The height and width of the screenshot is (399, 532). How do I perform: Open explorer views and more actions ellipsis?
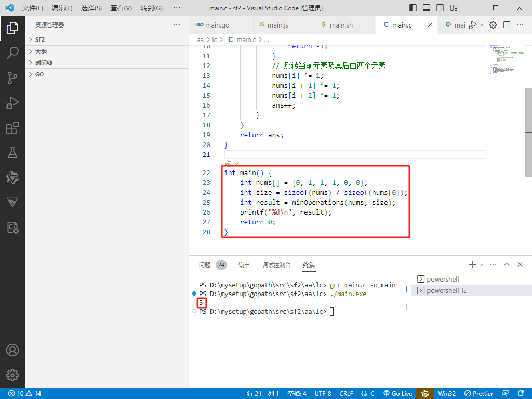(x=177, y=25)
